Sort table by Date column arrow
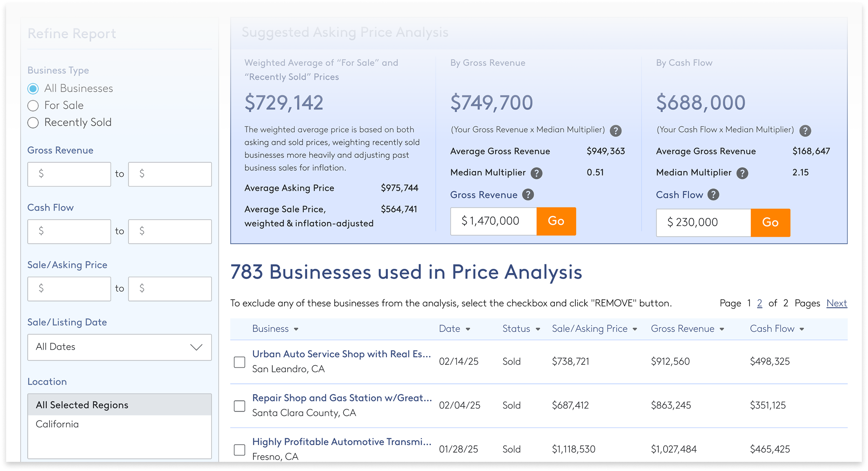 468,329
